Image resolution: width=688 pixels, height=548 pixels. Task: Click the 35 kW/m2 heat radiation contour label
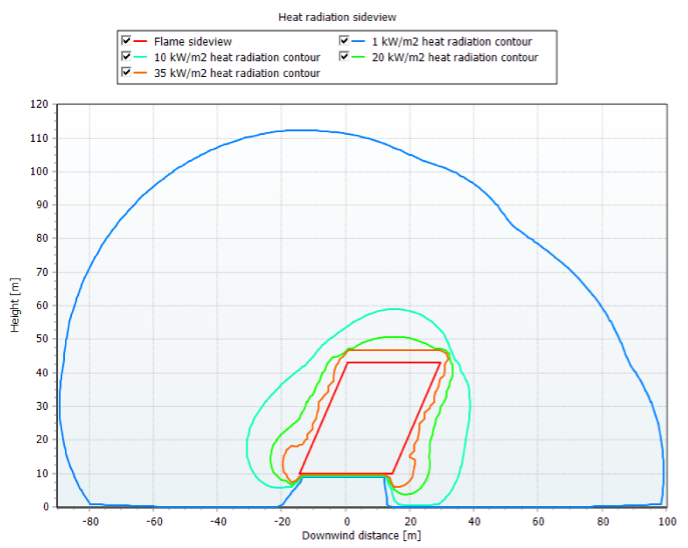tap(237, 73)
